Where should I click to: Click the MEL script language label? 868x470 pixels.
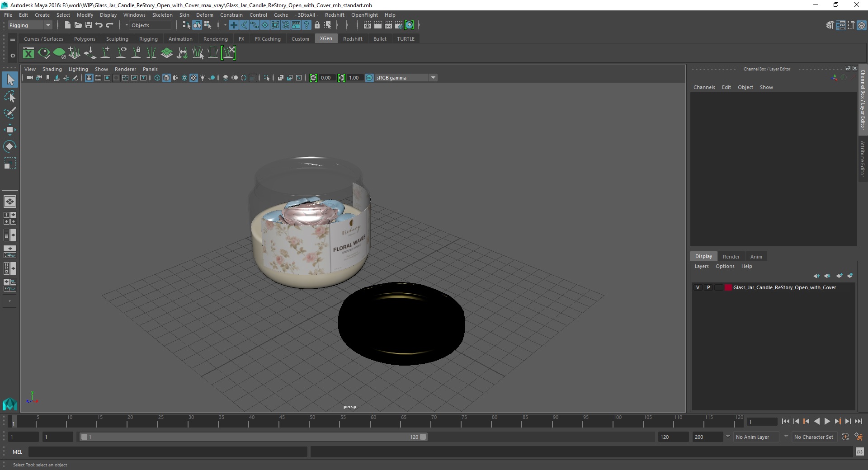(17, 452)
